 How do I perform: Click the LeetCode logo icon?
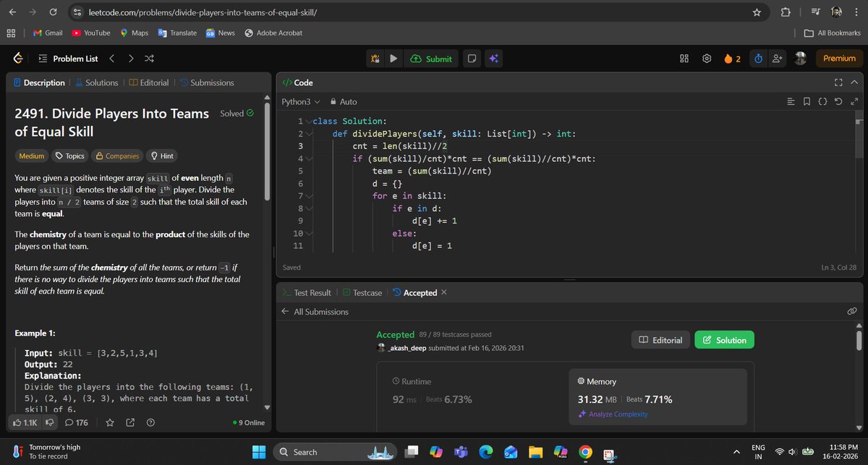pyautogui.click(x=17, y=59)
